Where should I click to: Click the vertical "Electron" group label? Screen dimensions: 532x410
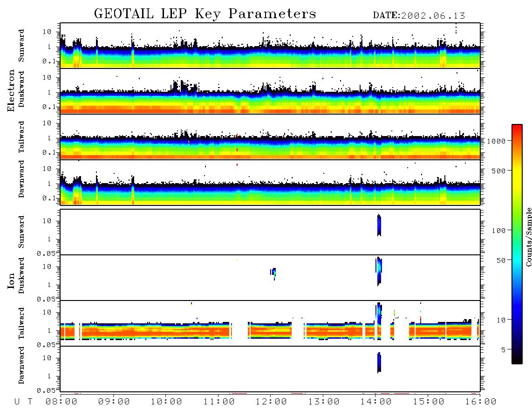pos(11,91)
